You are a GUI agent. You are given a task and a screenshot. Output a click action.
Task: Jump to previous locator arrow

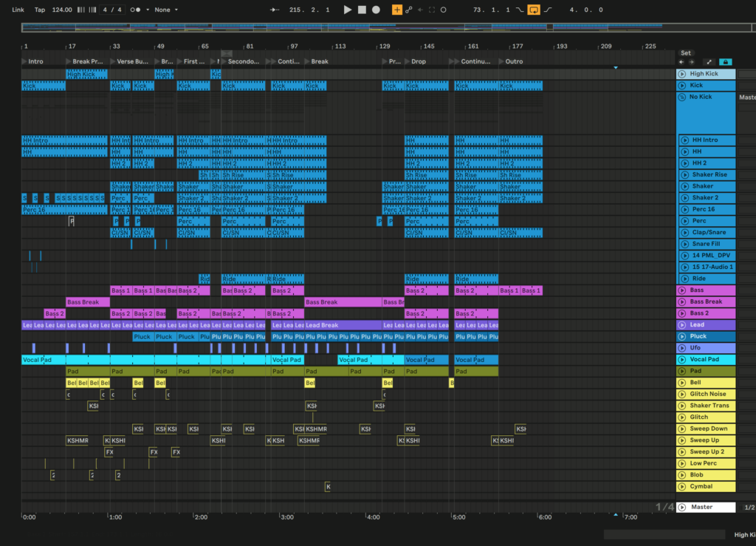pos(682,63)
